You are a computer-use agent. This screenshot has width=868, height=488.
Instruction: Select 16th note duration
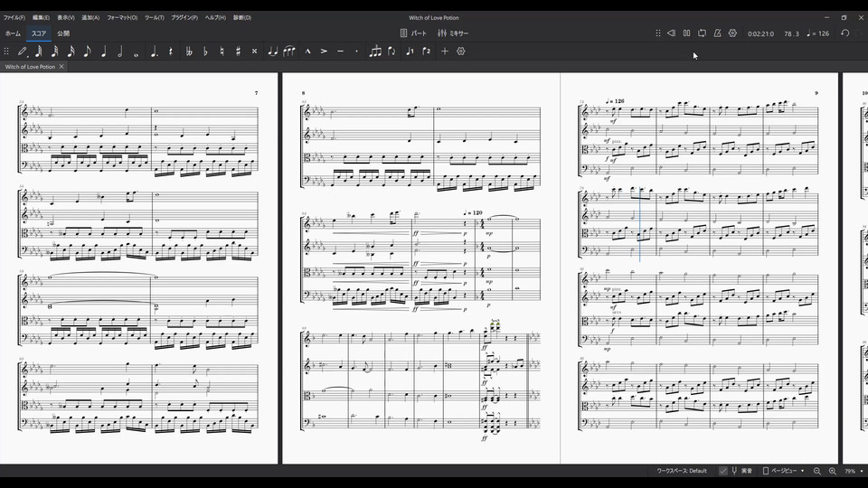pyautogui.click(x=71, y=52)
